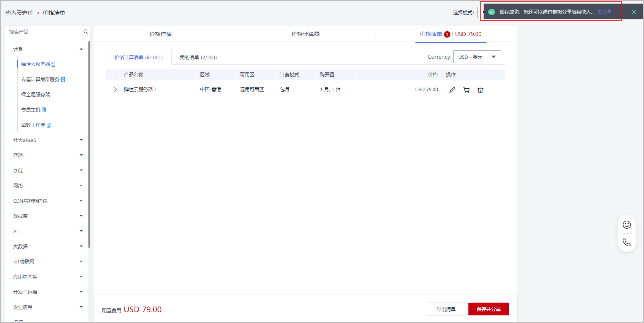Image resolution: width=644 pixels, height=323 pixels.
Task: Expand the 大数据 category
Action: [x=81, y=246]
